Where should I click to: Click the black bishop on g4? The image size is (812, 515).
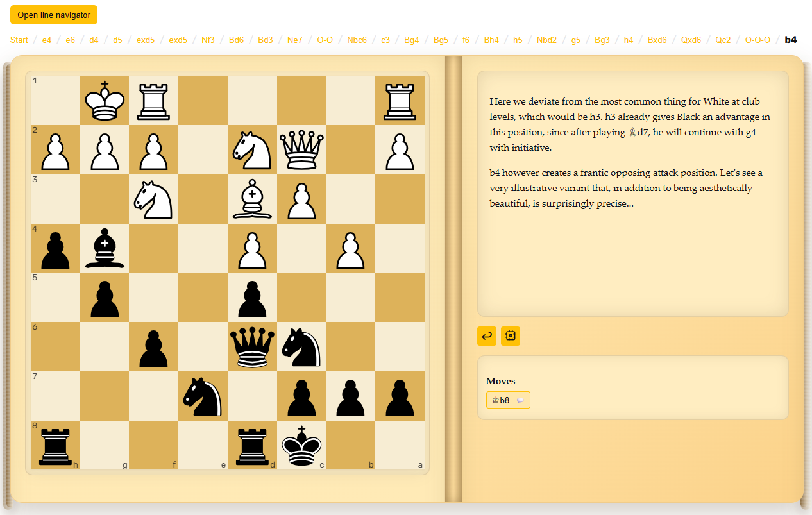[x=105, y=248]
